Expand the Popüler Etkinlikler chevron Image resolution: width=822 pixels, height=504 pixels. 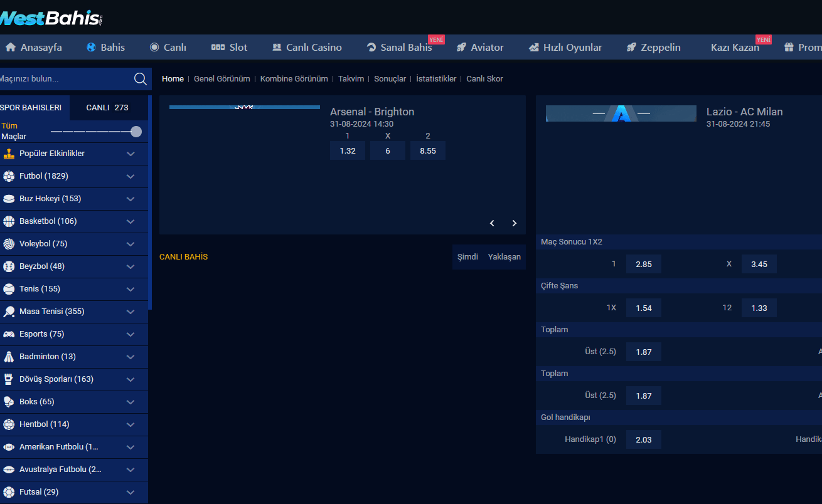click(131, 154)
